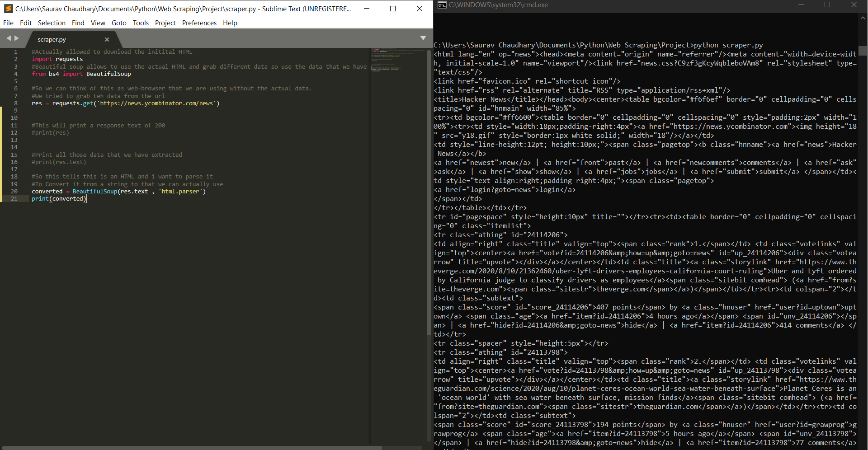Open the Goto menu
The width and height of the screenshot is (868, 450).
[119, 23]
